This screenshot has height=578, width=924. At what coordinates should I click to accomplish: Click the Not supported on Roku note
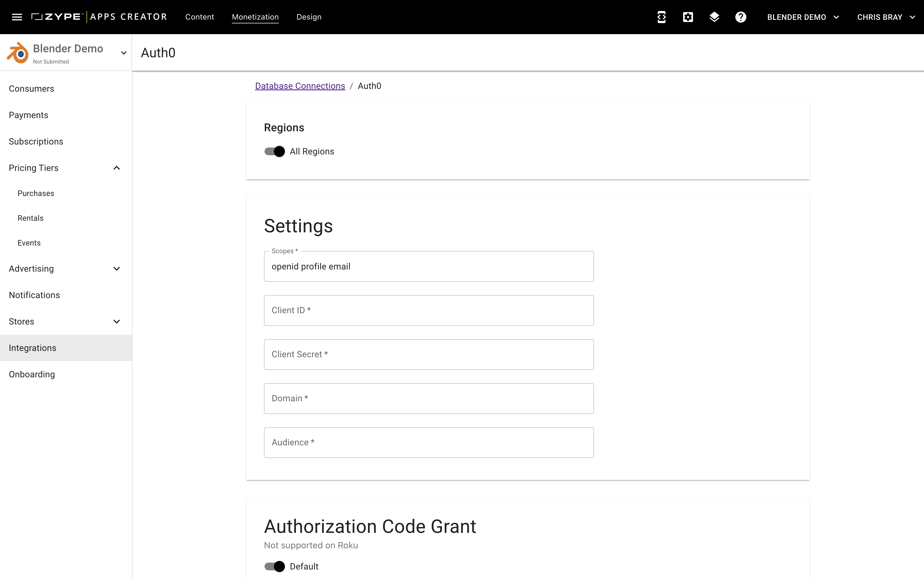(311, 545)
